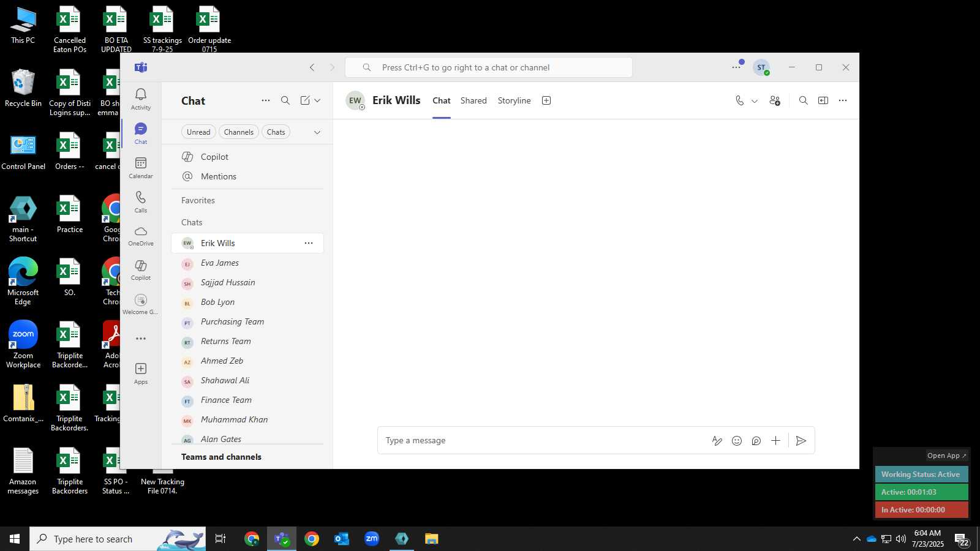Add a tab to Erik Wills chat

pyautogui.click(x=546, y=100)
